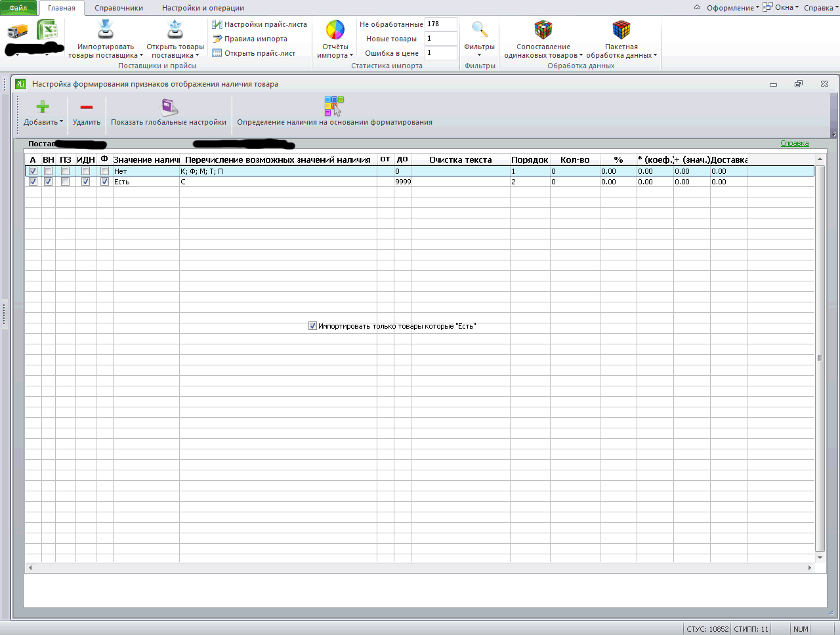
Task: Click the Пакетная обработка данных cube icon
Action: 621,30
